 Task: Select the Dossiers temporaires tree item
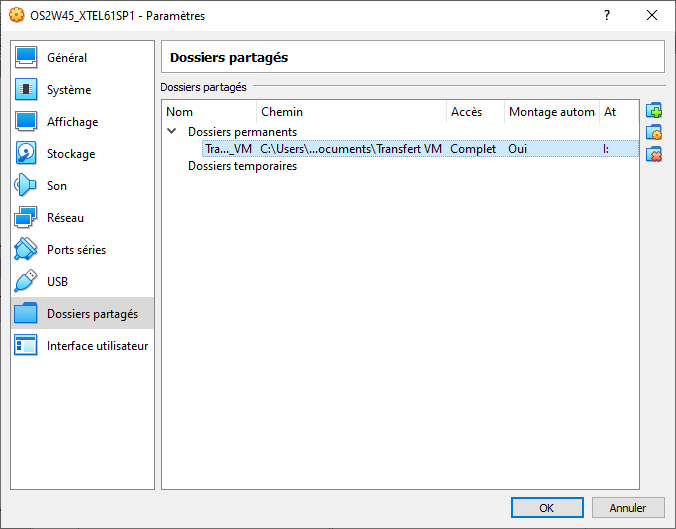pos(242,166)
